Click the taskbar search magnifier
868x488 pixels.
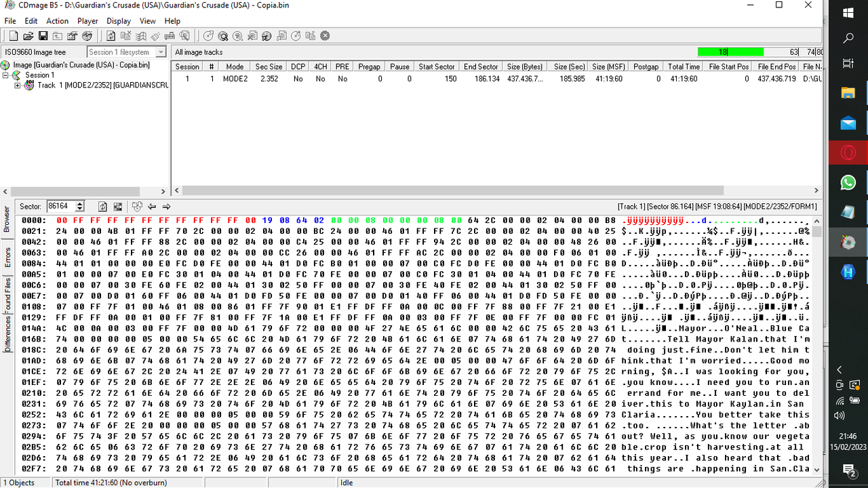click(x=848, y=39)
